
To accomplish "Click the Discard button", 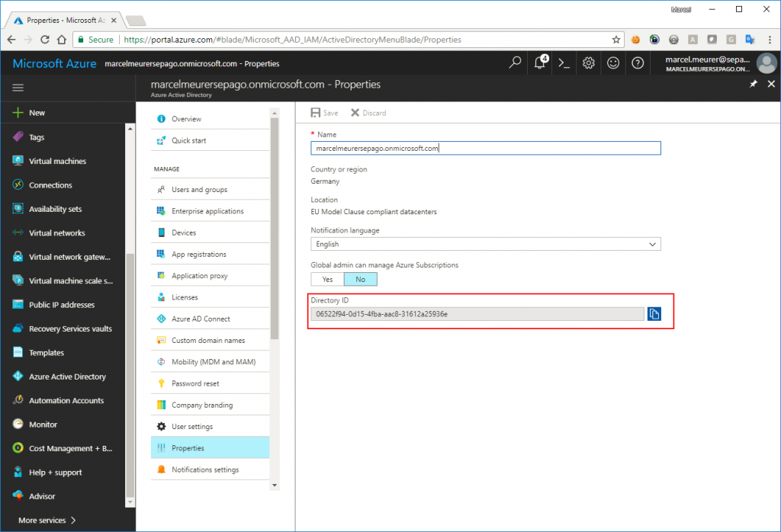I will pyautogui.click(x=368, y=113).
